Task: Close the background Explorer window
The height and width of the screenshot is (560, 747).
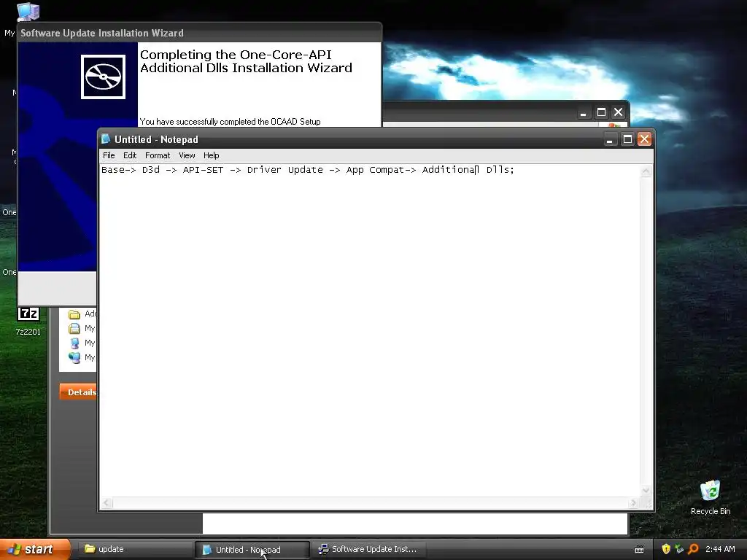Action: click(619, 113)
